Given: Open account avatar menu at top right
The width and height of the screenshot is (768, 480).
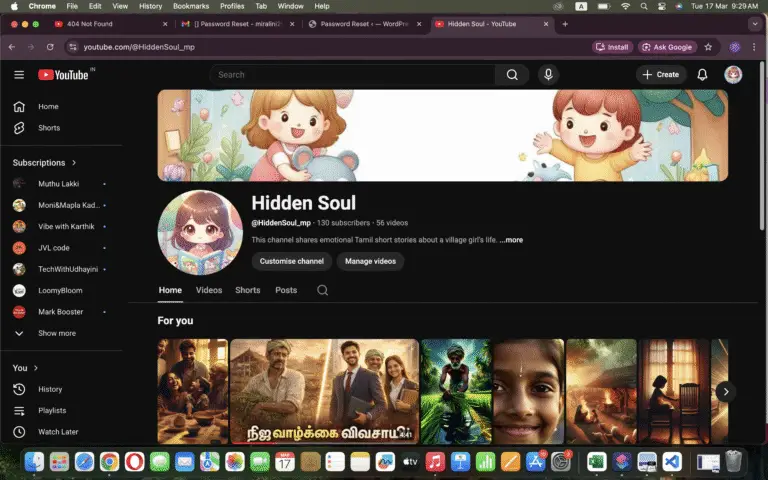Looking at the screenshot, I should click(733, 75).
